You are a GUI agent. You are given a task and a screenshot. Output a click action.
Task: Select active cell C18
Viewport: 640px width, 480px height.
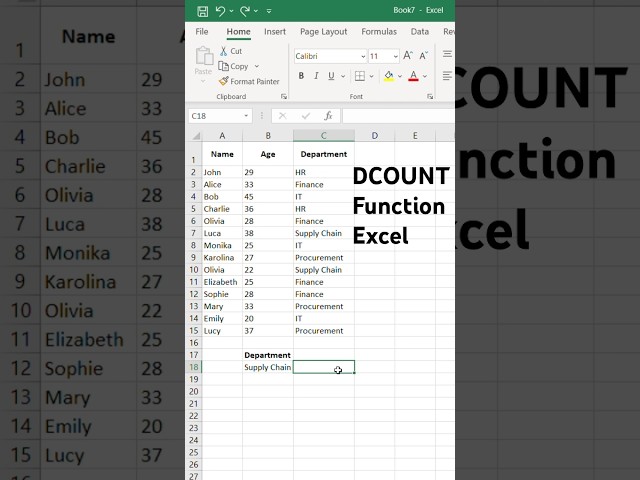coord(324,367)
